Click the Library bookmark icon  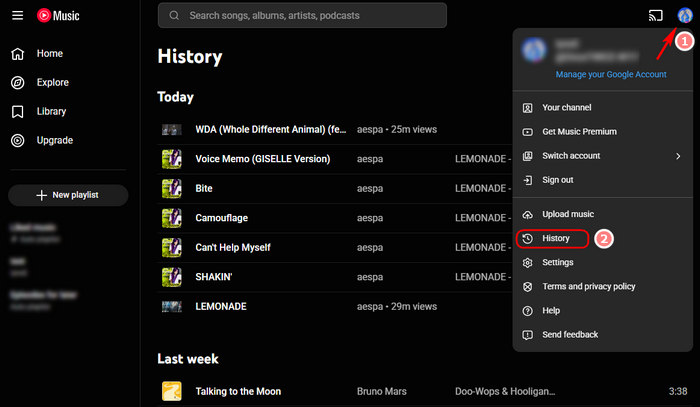(x=17, y=112)
